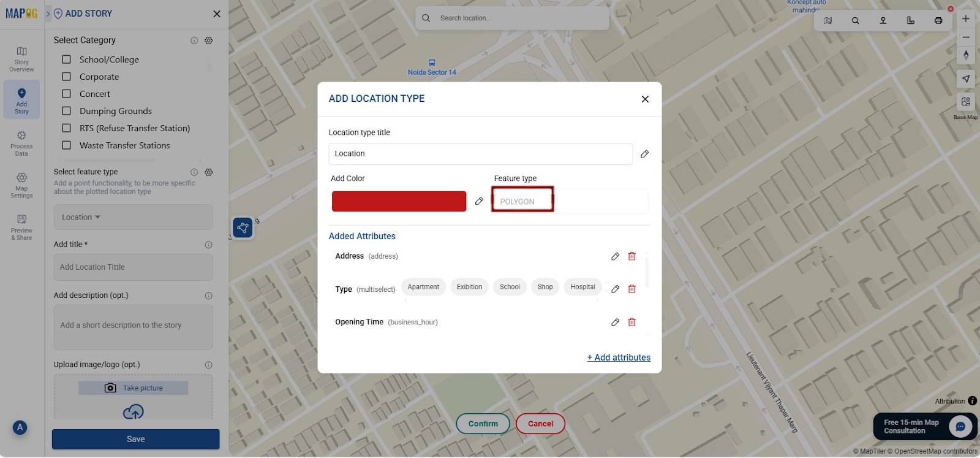Open the print icon in map toolbar
Viewport: 980px width, 458px height.
click(x=938, y=21)
